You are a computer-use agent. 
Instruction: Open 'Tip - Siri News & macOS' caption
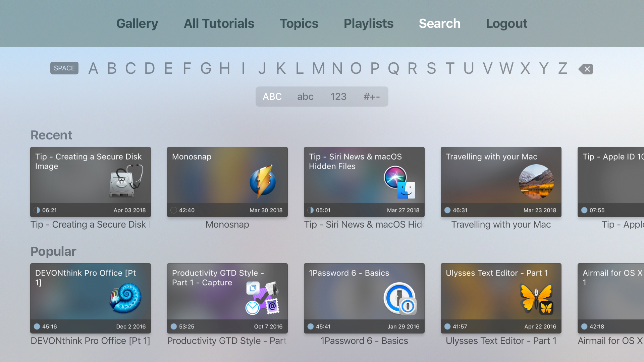(364, 225)
